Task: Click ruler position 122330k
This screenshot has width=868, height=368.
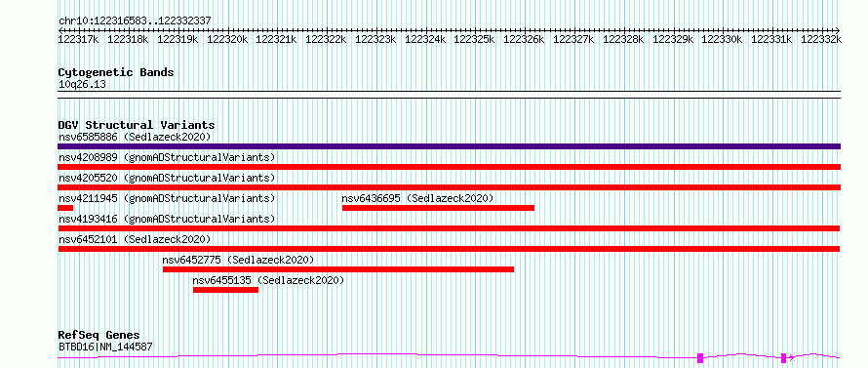Action: tap(723, 39)
